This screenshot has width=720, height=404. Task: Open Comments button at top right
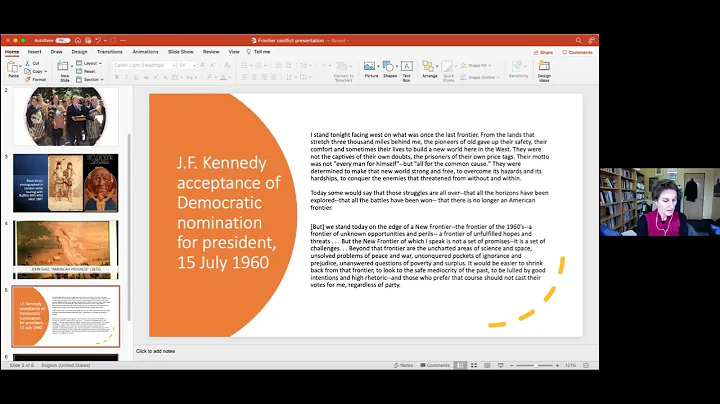tap(577, 52)
